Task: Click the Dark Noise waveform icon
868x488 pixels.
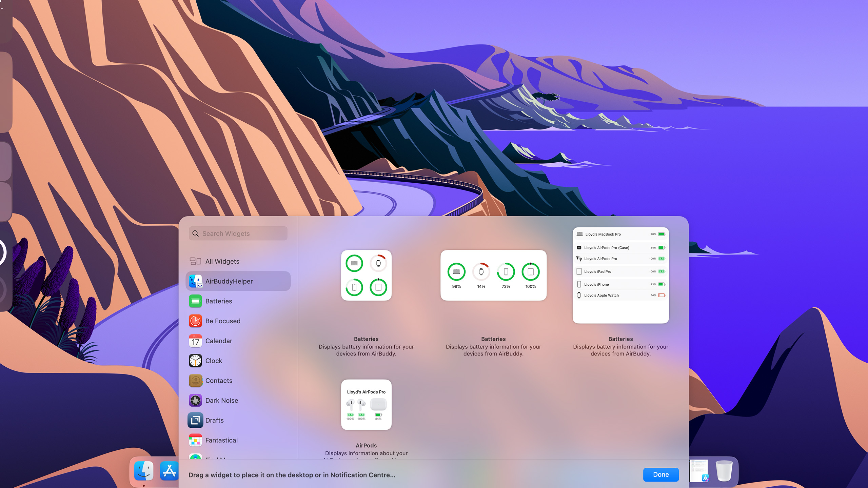Action: coord(195,401)
